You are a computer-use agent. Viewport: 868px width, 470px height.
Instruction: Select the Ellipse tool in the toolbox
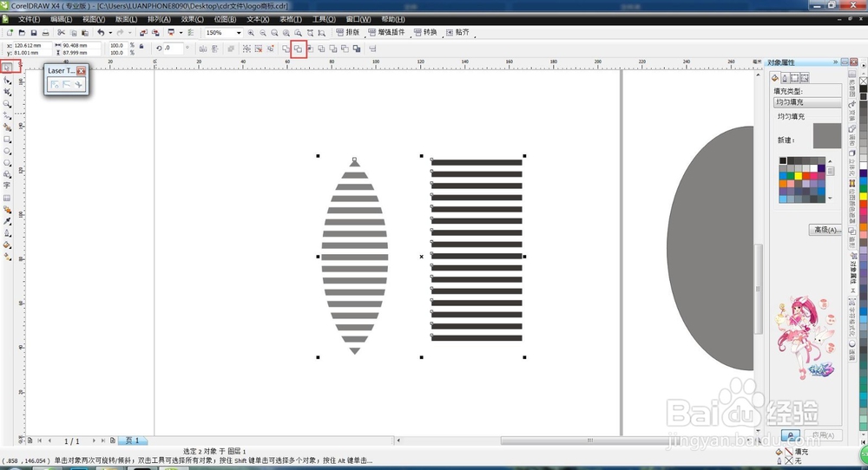coord(7,151)
